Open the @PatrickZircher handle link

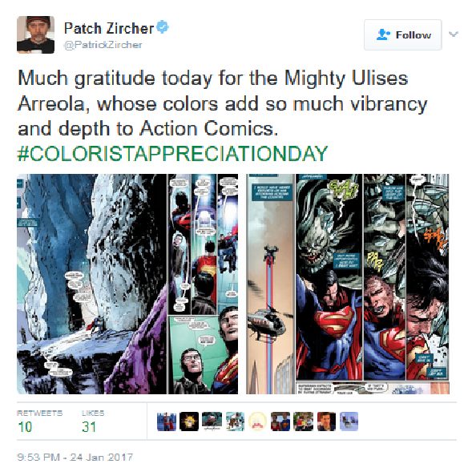pyautogui.click(x=103, y=45)
